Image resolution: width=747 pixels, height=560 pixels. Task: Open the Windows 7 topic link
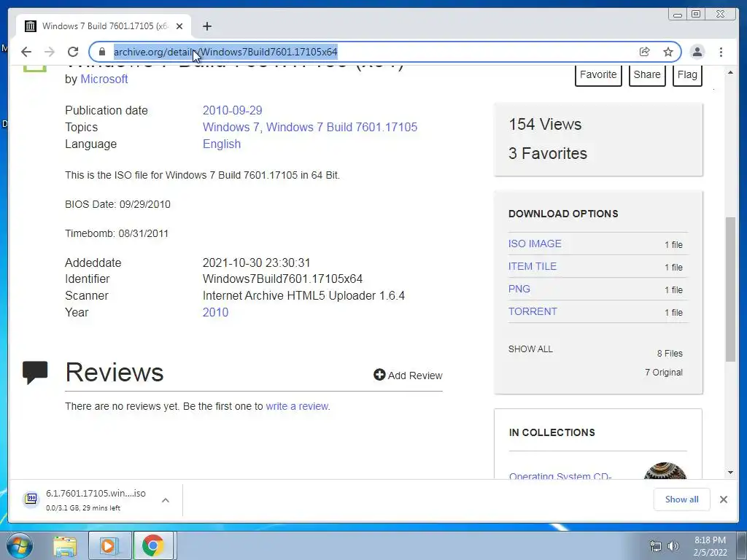[231, 127]
